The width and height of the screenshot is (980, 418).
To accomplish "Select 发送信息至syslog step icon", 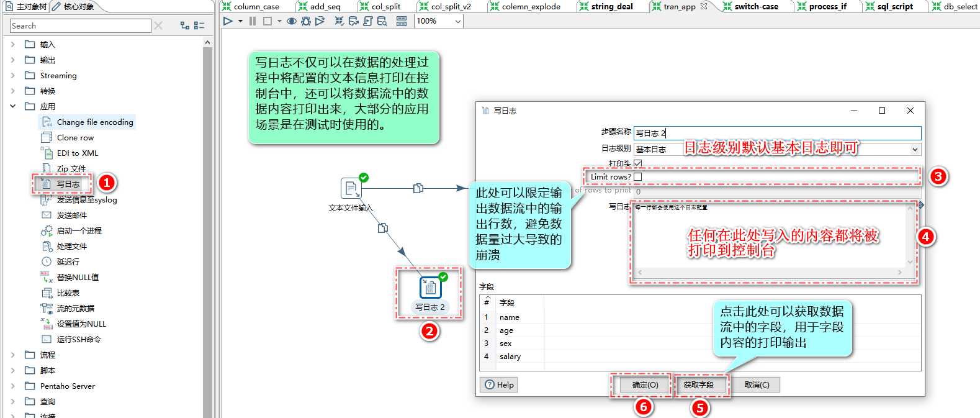I will pos(47,199).
